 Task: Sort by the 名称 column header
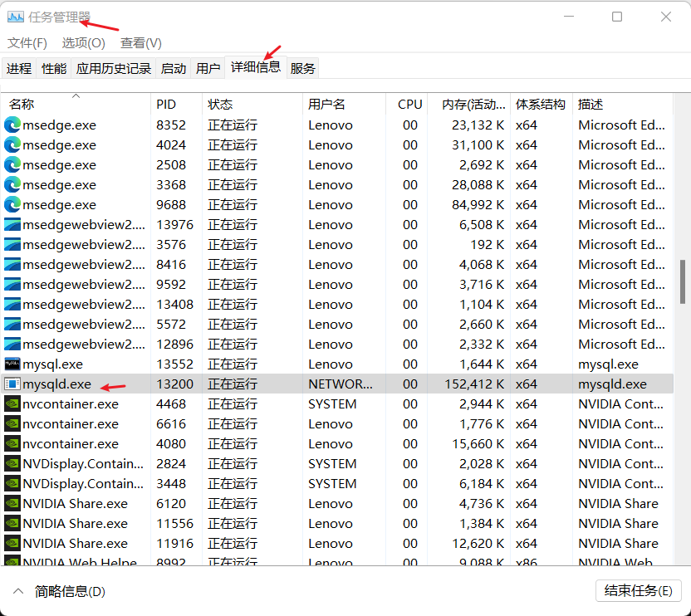[76, 105]
